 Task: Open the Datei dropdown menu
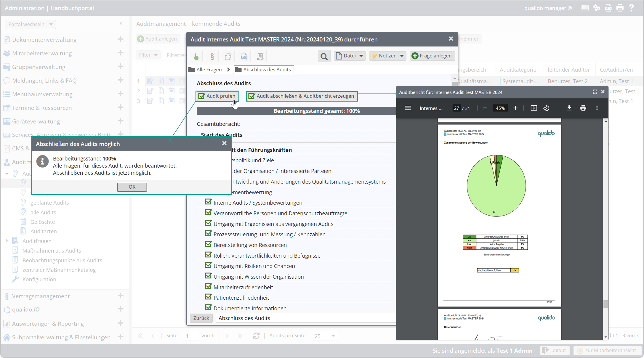coord(350,56)
